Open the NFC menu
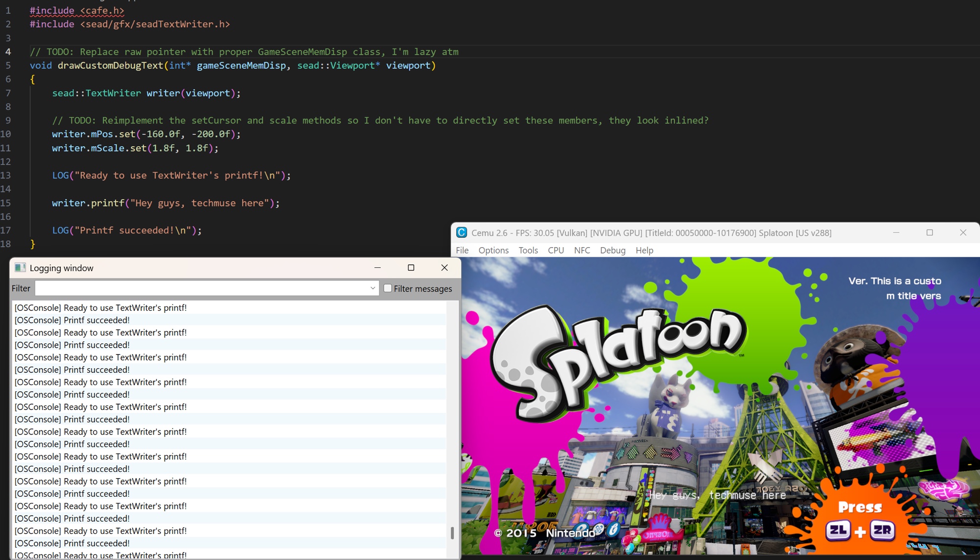 pos(582,250)
